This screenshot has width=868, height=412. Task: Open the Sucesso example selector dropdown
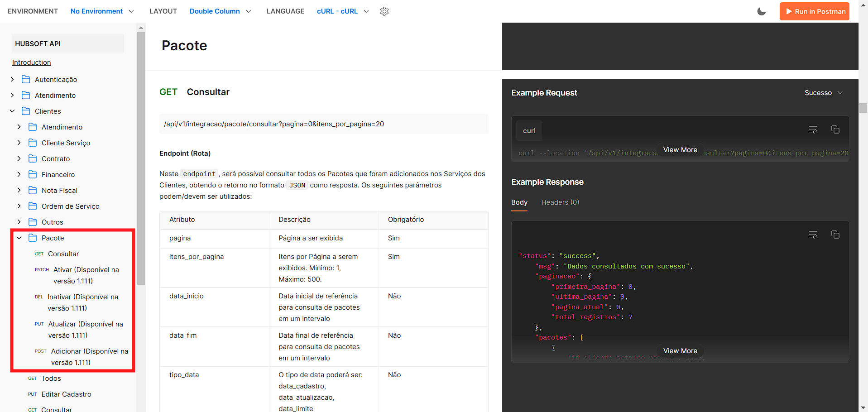click(824, 93)
